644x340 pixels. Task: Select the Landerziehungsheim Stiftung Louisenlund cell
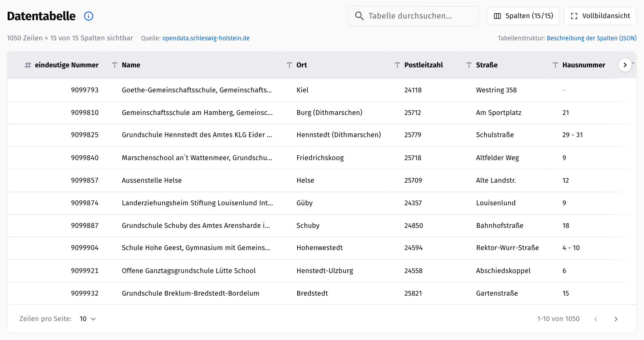(197, 203)
